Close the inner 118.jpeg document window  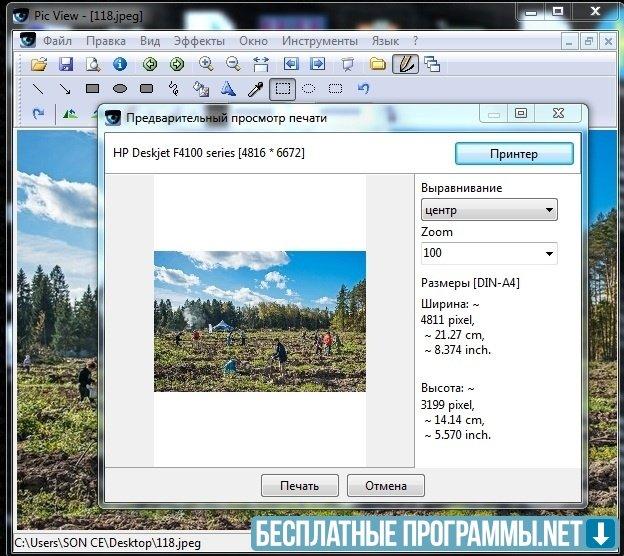[608, 41]
